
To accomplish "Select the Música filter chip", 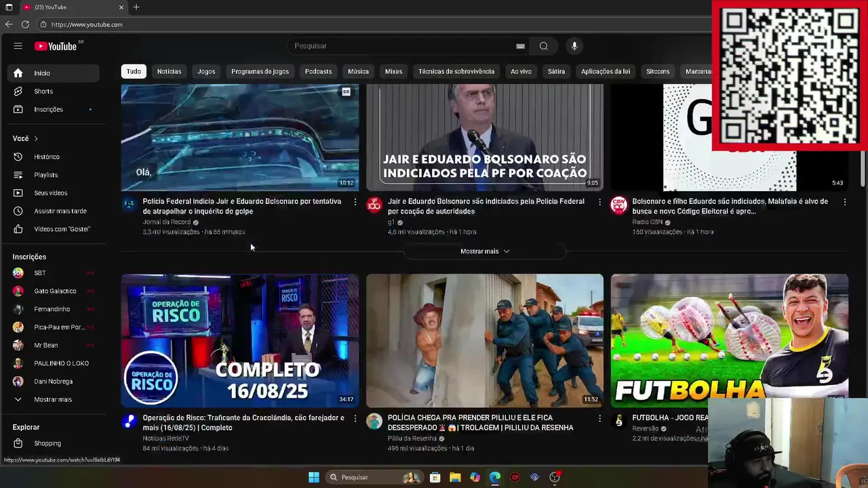I will 358,71.
